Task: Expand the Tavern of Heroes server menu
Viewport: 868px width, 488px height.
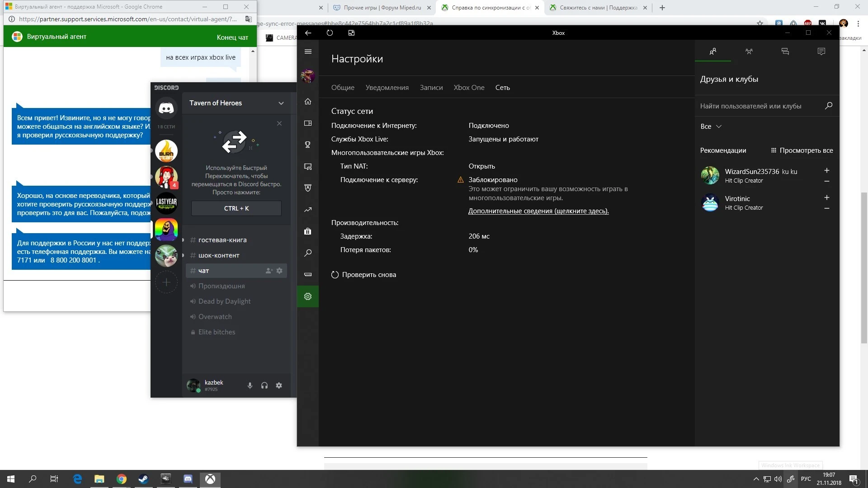Action: click(x=281, y=103)
